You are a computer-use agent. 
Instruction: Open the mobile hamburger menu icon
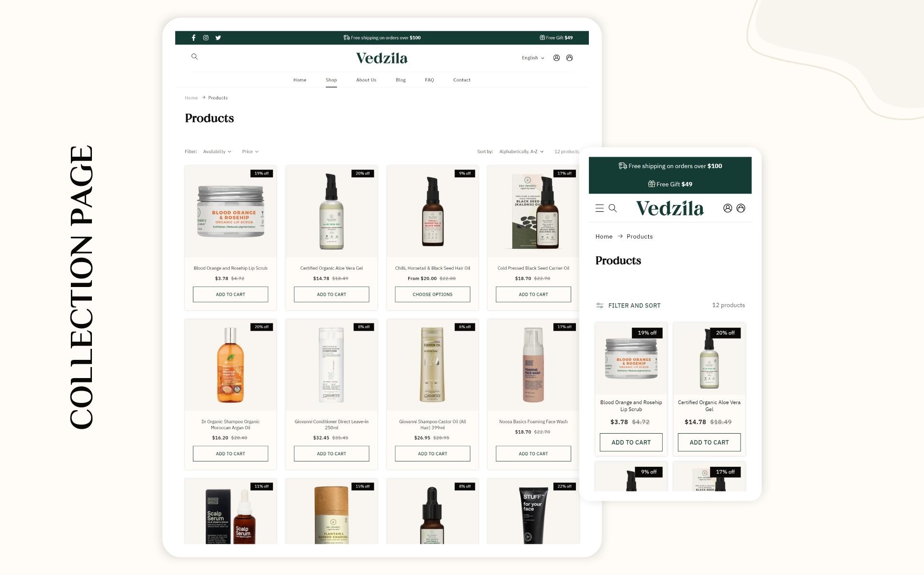coord(599,208)
